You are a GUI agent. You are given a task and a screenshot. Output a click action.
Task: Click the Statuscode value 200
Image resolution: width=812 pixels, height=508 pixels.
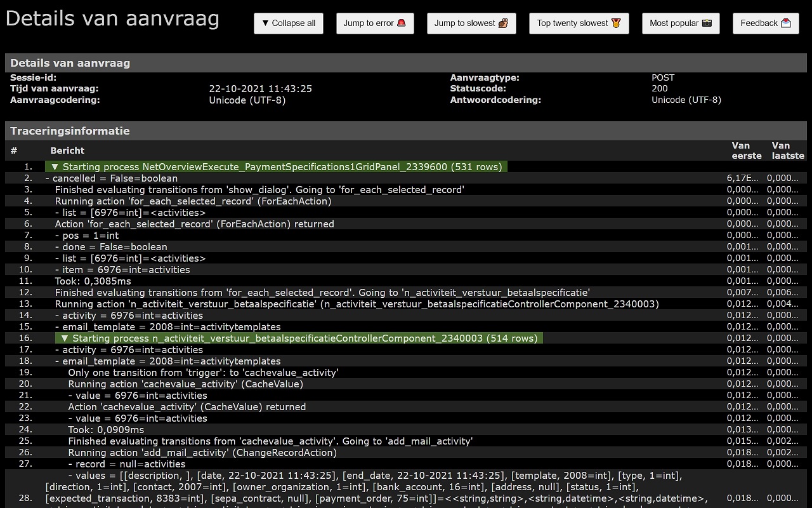tap(660, 89)
